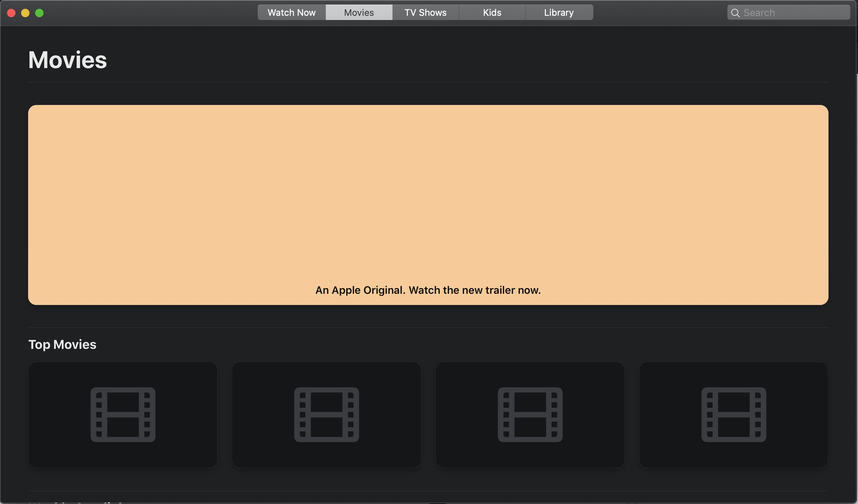The width and height of the screenshot is (858, 504).
Task: Focus the Search text field
Action: pyautogui.click(x=793, y=13)
